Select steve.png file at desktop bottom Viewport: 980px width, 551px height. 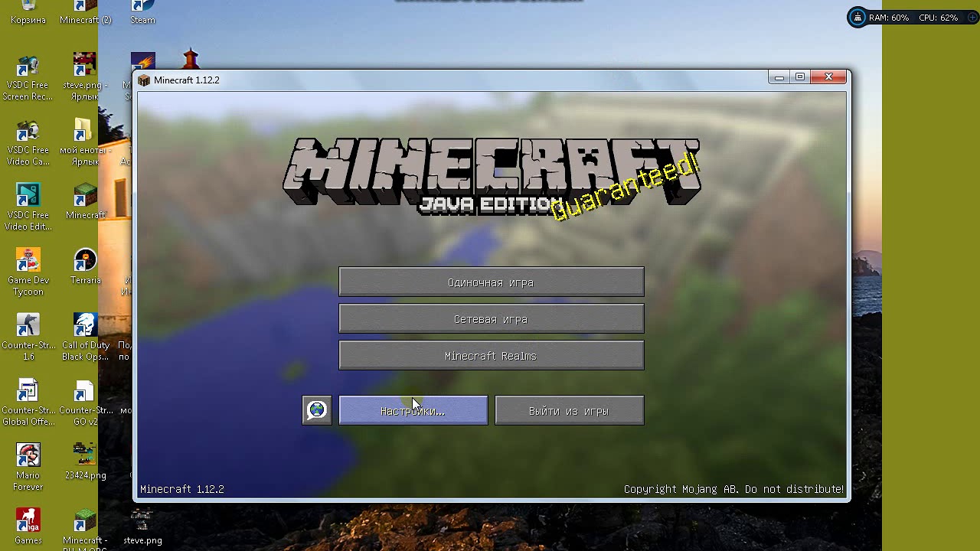[142, 527]
